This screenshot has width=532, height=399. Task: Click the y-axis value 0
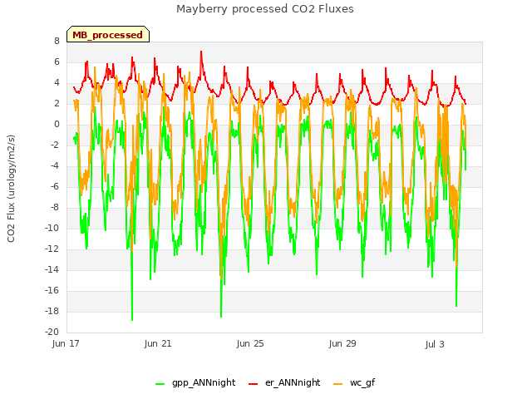(x=57, y=124)
